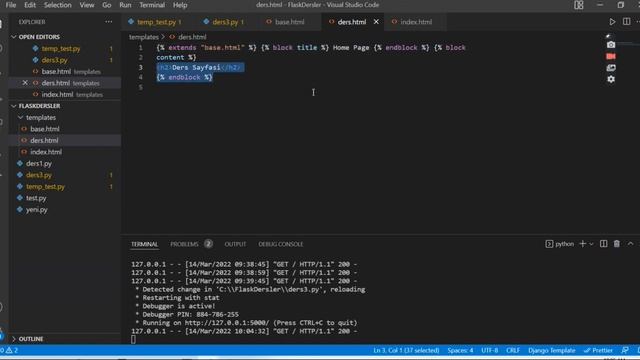
Task: Switch to the Debug Console tab
Action: [281, 244]
